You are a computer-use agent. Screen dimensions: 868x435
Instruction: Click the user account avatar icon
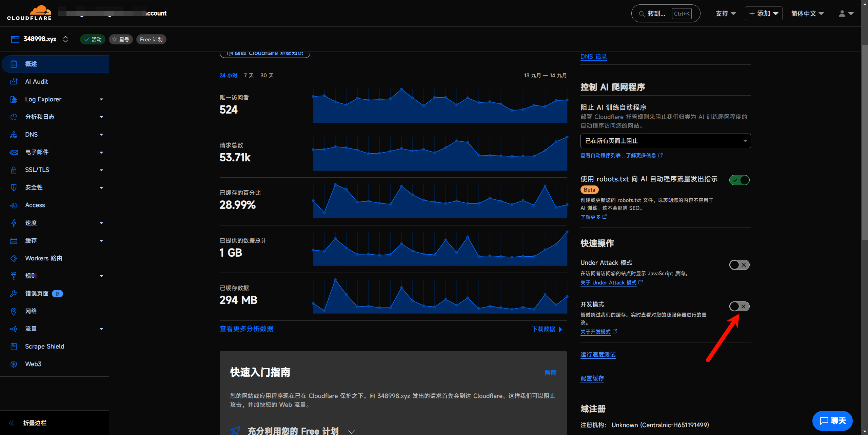tap(842, 14)
